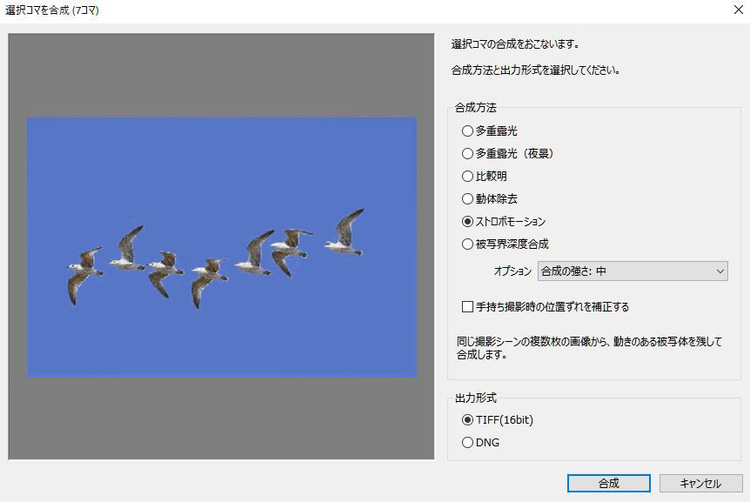Click the 合成方法 group label

coord(477,107)
